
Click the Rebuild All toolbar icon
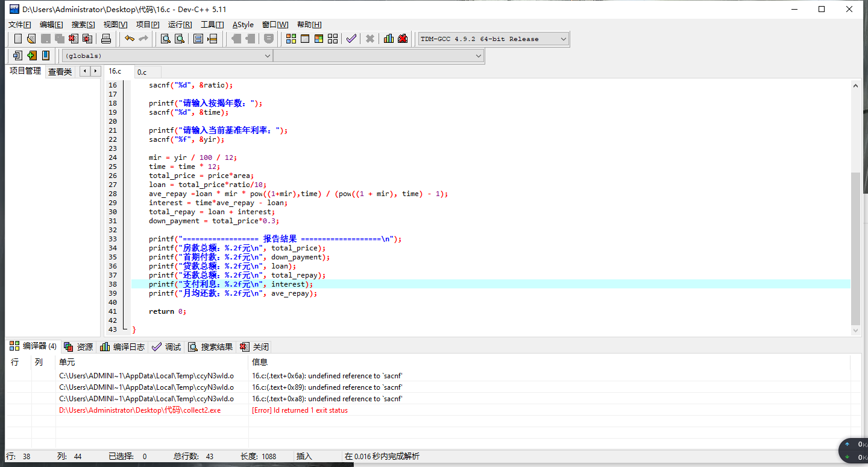coord(333,39)
